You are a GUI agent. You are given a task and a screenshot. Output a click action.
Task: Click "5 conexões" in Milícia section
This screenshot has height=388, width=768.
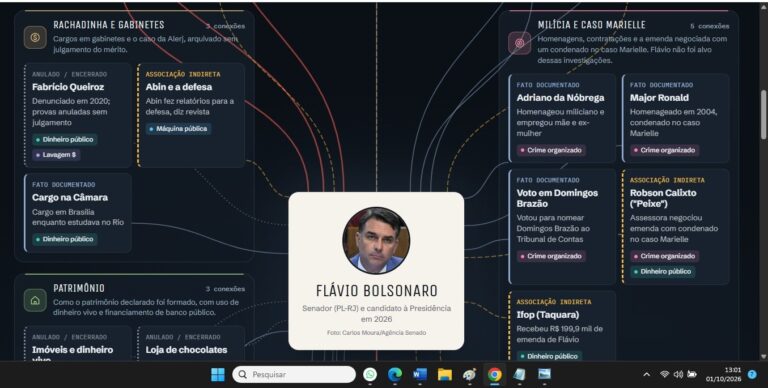click(710, 26)
